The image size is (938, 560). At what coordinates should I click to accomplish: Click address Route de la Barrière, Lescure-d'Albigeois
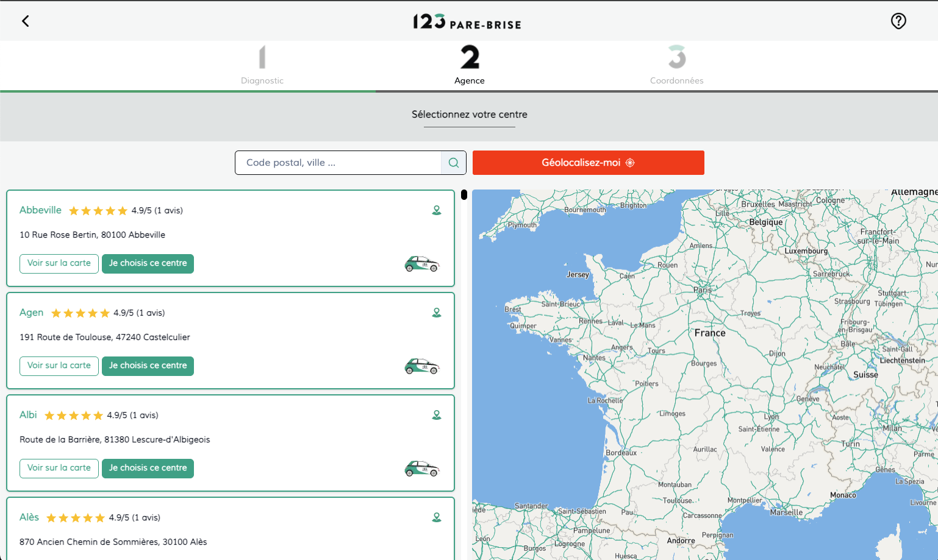(115, 439)
